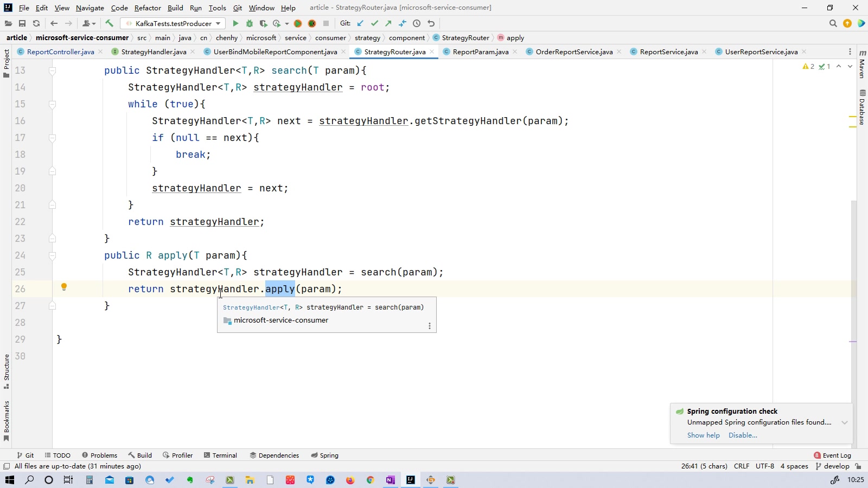Open more options in quick documentation popup
The height and width of the screenshot is (488, 868).
pos(430,326)
